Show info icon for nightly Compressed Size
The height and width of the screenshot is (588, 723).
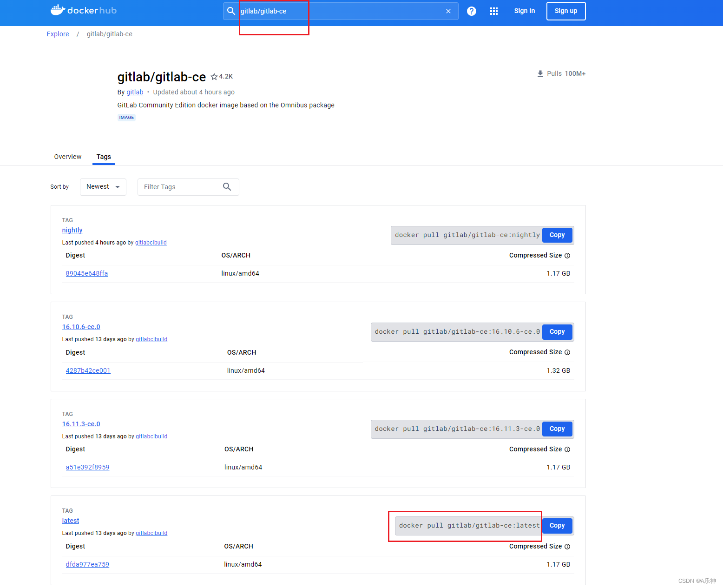coord(567,256)
